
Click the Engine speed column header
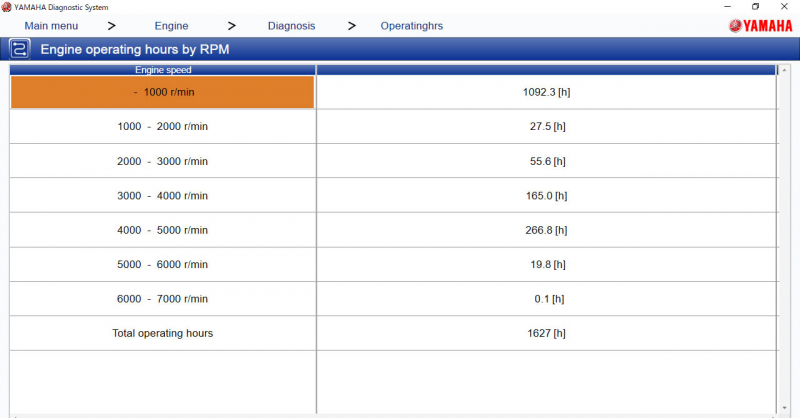coord(163,70)
